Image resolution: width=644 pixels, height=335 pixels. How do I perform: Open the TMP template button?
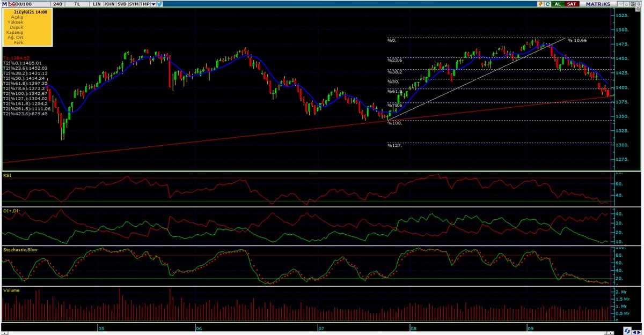pyautogui.click(x=144, y=4)
